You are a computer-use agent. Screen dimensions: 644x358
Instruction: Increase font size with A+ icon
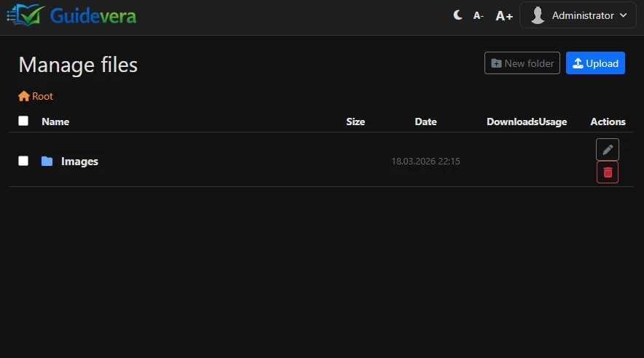click(x=504, y=15)
